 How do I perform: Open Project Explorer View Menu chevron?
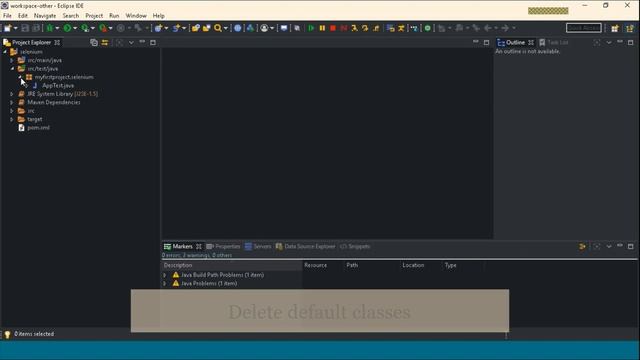(x=131, y=42)
